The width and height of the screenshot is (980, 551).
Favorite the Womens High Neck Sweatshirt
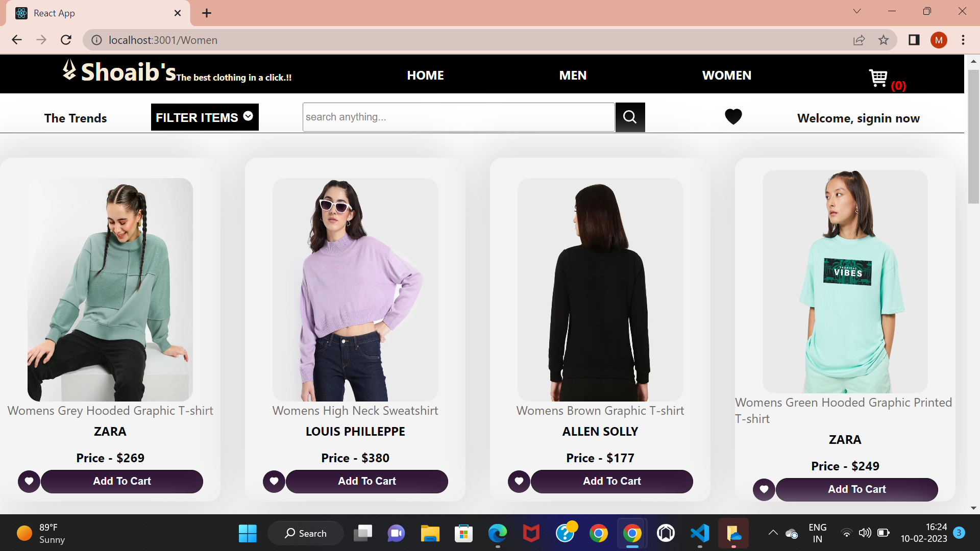click(274, 481)
